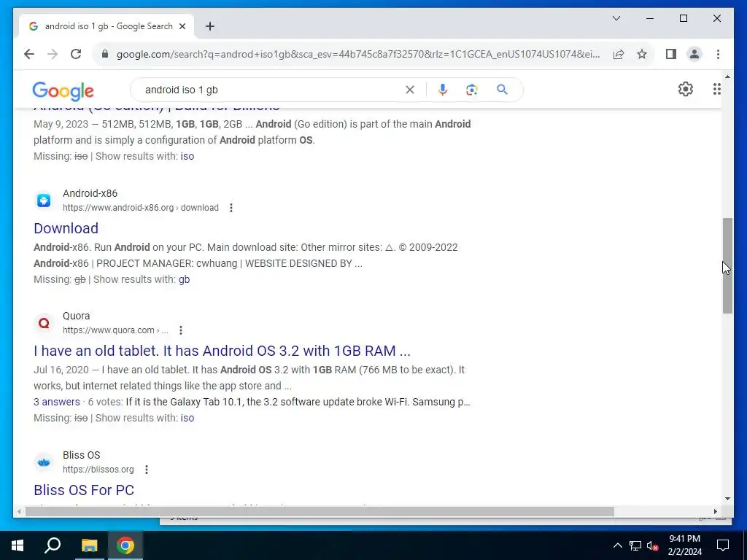Open more options for Bliss OS result
The height and width of the screenshot is (560, 747).
[146, 470]
